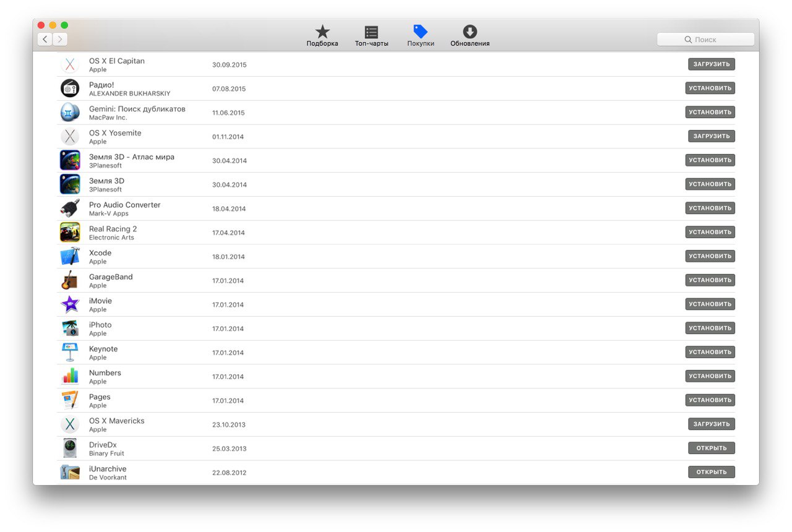
Task: Select the Purchases tag icon (Покупки)
Action: (420, 32)
